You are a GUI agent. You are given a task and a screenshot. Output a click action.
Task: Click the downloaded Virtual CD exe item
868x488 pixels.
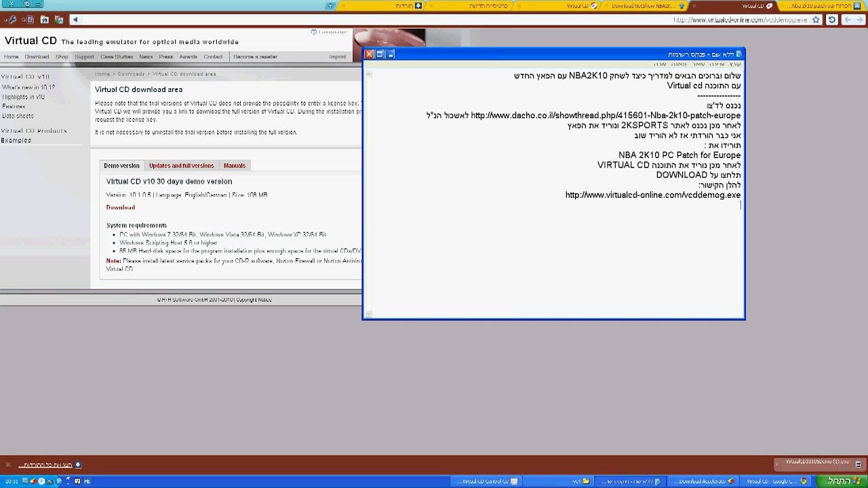(x=821, y=464)
